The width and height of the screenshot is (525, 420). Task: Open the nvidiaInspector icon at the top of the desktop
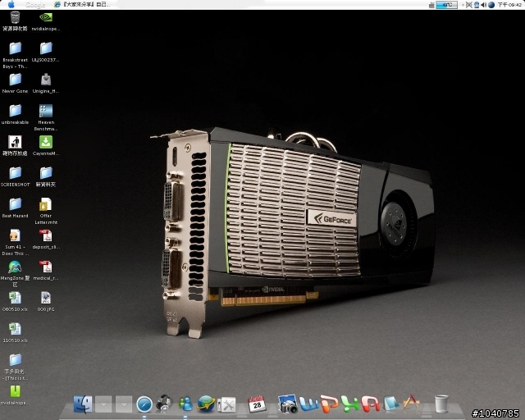point(46,21)
